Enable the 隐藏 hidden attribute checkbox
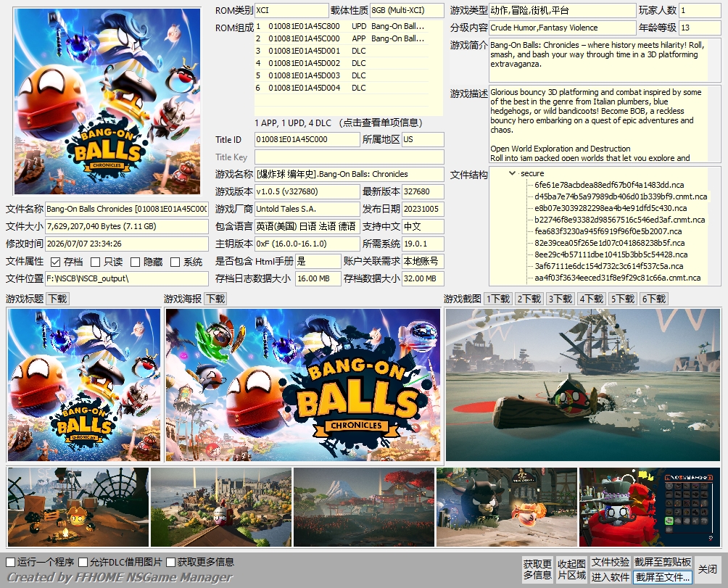 (x=135, y=262)
